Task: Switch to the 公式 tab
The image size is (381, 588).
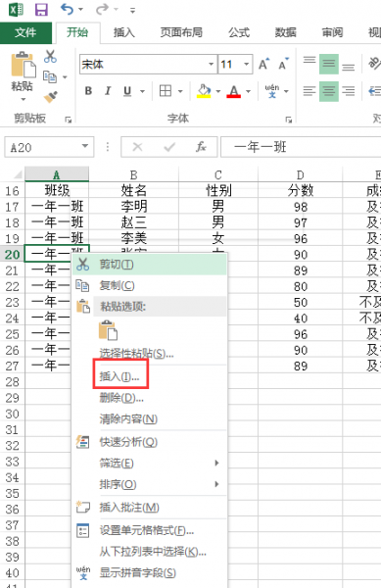Action: click(x=239, y=33)
